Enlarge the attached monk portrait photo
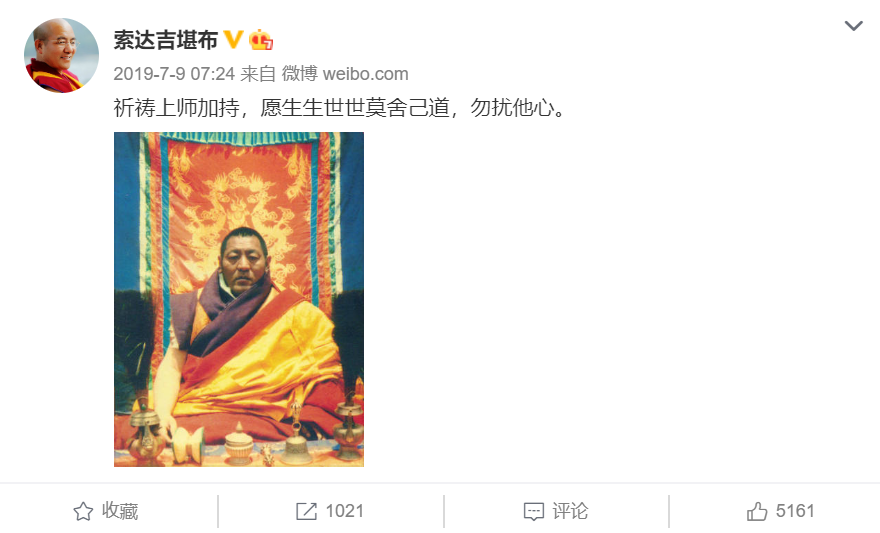Screen dimensions: 880x533 (x=239, y=299)
